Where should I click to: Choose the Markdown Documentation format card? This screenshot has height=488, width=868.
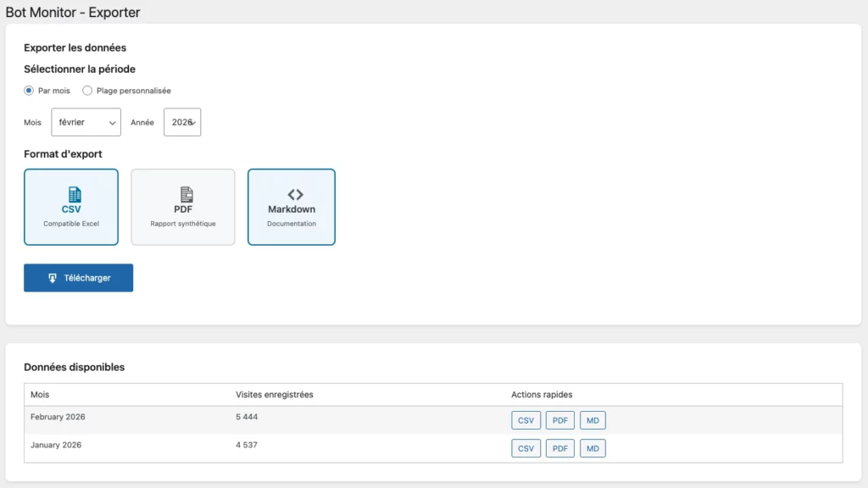tap(292, 207)
